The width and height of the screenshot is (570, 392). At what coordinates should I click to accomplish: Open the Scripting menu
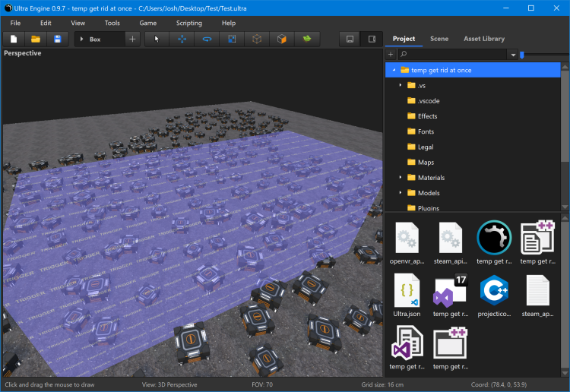[189, 23]
